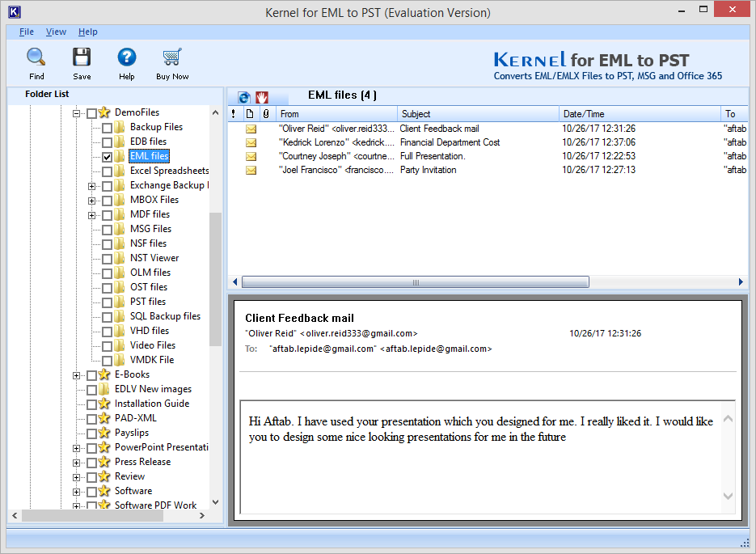Sort emails by To column header
The height and width of the screenshot is (554, 756).
(734, 114)
